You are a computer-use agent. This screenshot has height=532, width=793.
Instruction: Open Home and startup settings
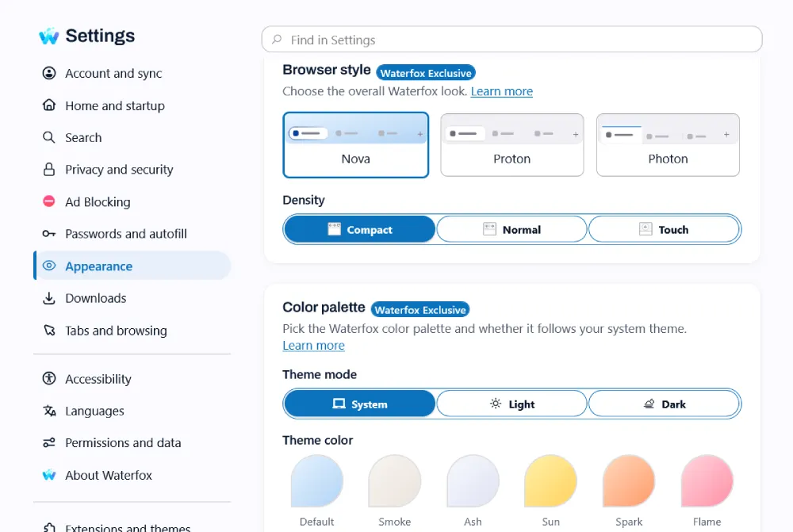(132, 105)
